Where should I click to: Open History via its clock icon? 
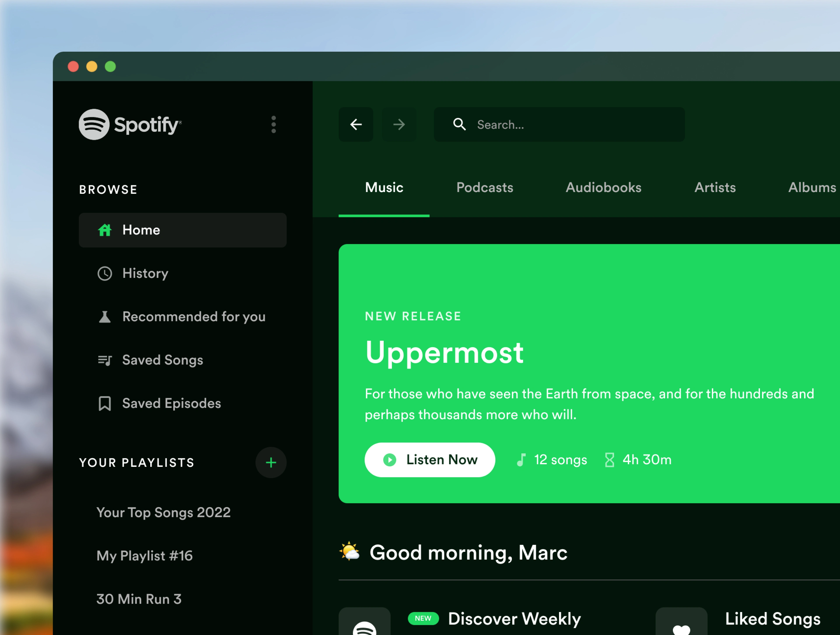tap(105, 273)
